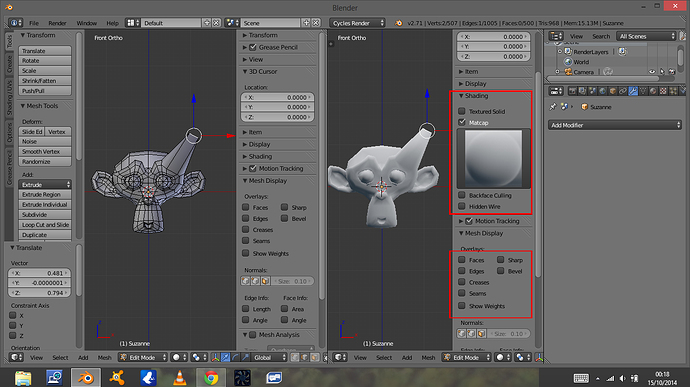Click the browse scene icon beside Scene
690x387 pixels.
pos(232,22)
